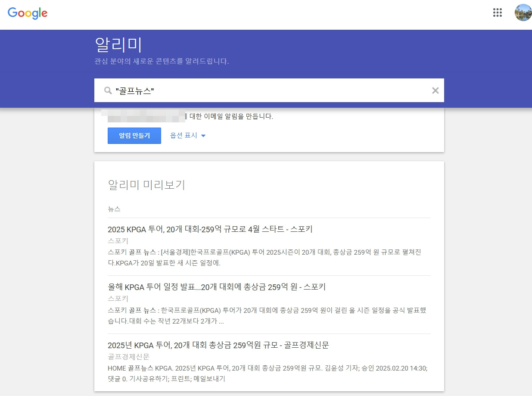
Task: Click the 스포키 source under the second article
Action: pyautogui.click(x=118, y=299)
